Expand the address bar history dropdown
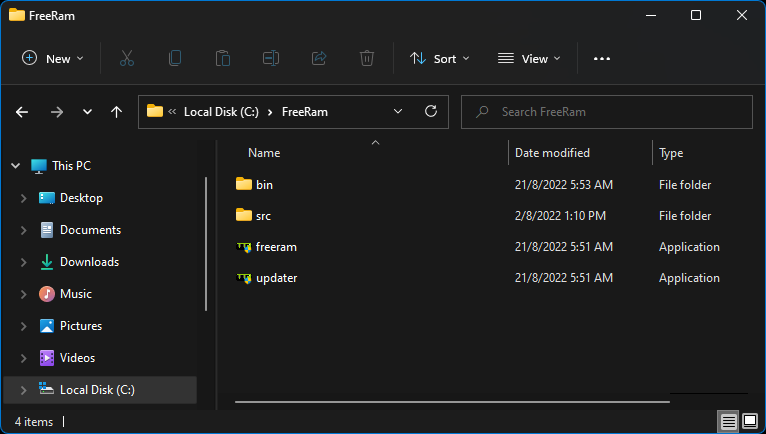766x434 pixels. [398, 111]
